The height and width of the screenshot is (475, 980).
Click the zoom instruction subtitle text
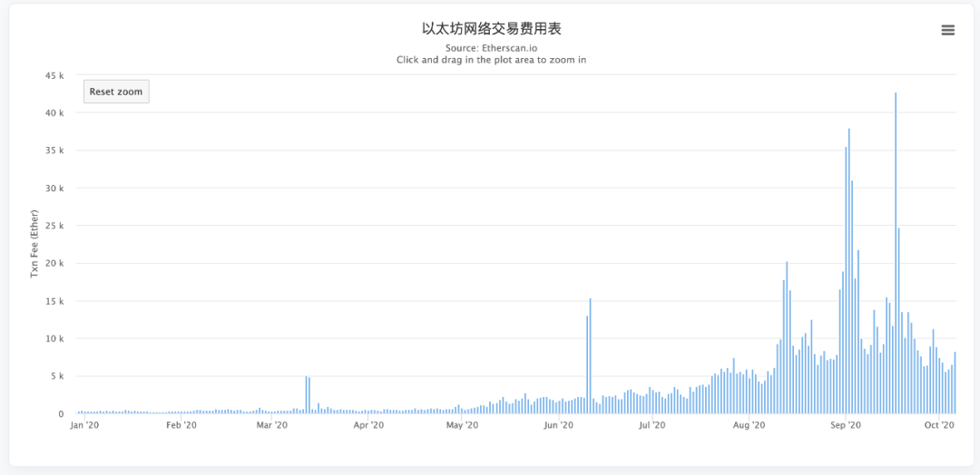[491, 60]
